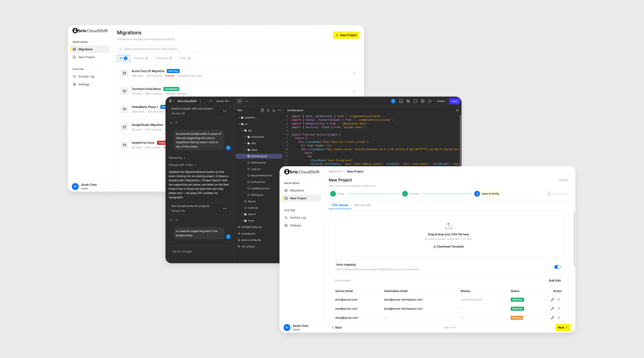Click Migrations breadcrumb link
Image resolution: width=644 pixels, height=358 pixels.
pos(335,171)
